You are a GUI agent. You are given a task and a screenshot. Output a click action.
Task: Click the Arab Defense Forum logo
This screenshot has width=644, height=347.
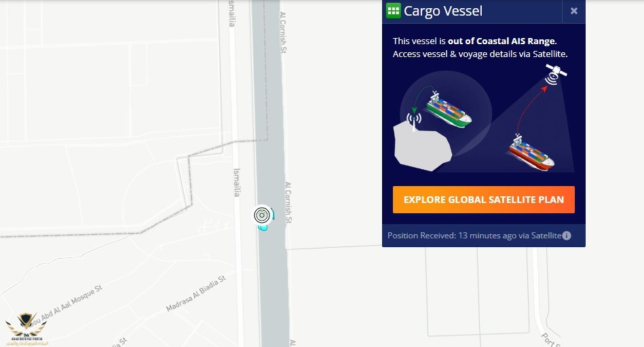pos(26,329)
